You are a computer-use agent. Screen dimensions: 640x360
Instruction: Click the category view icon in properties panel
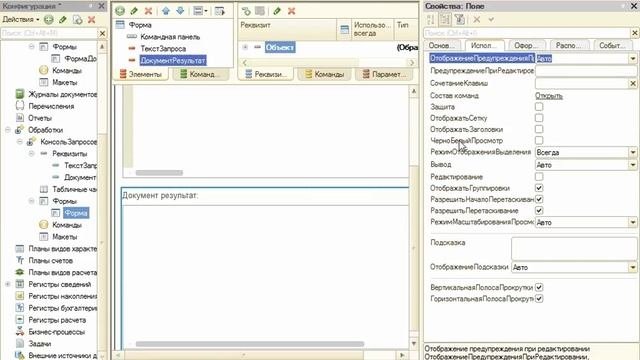tap(445, 19)
